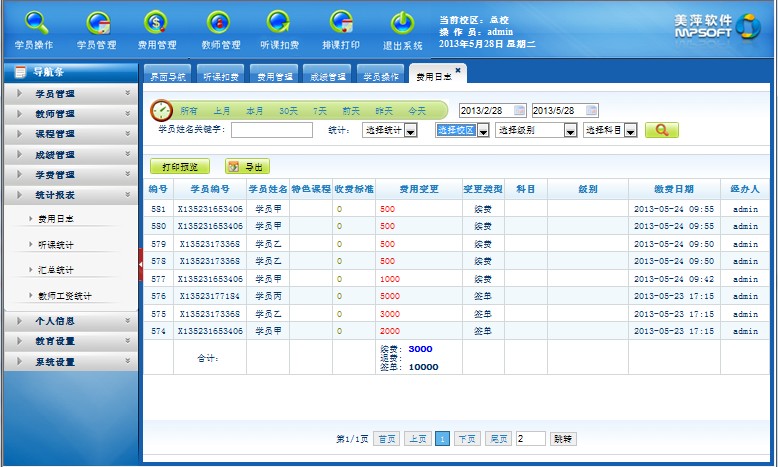Expand the 系统设置 sidebar section
This screenshot has height=467, width=778.
pyautogui.click(x=70, y=362)
